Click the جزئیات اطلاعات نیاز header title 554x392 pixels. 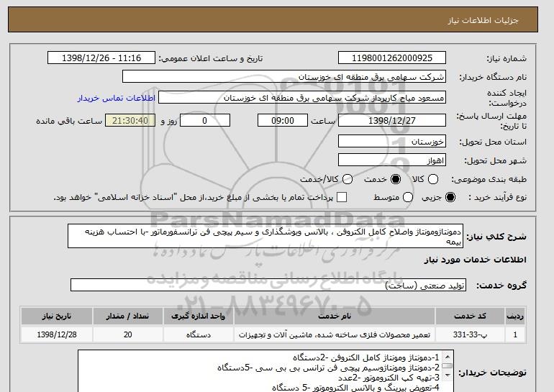[483, 20]
